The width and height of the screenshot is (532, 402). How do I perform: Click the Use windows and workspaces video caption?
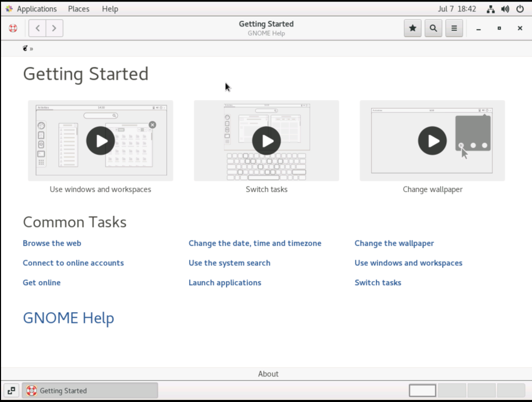pyautogui.click(x=100, y=189)
